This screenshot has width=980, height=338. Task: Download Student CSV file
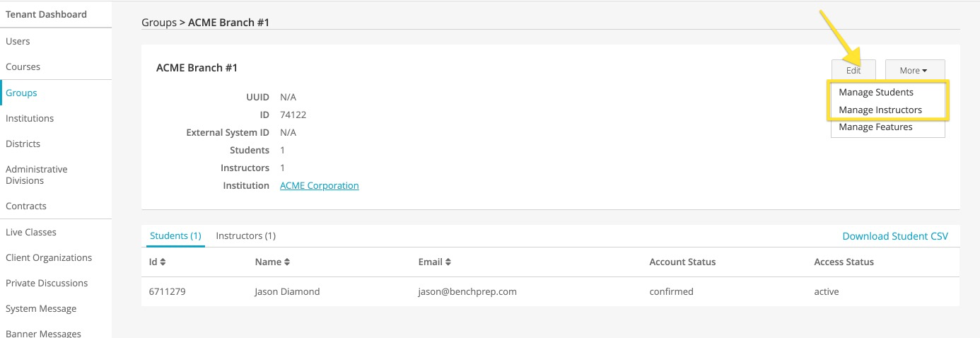pos(894,236)
